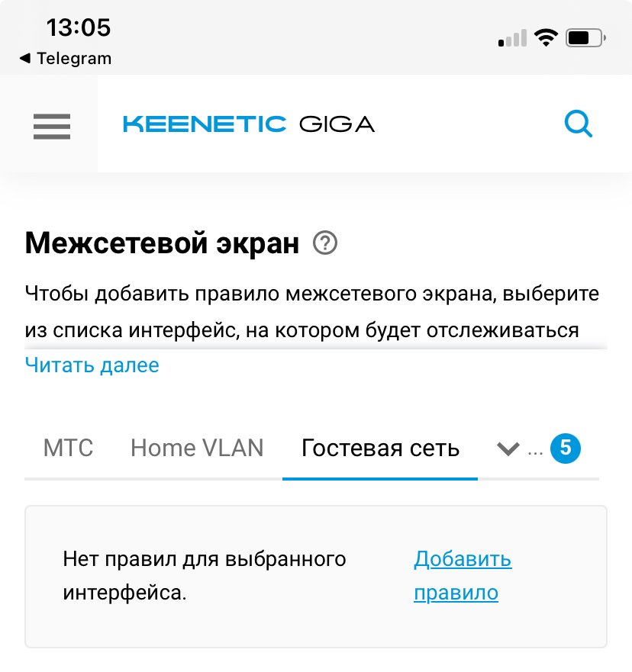
Task: Switch to the МТС interface tab
Action: (x=69, y=448)
